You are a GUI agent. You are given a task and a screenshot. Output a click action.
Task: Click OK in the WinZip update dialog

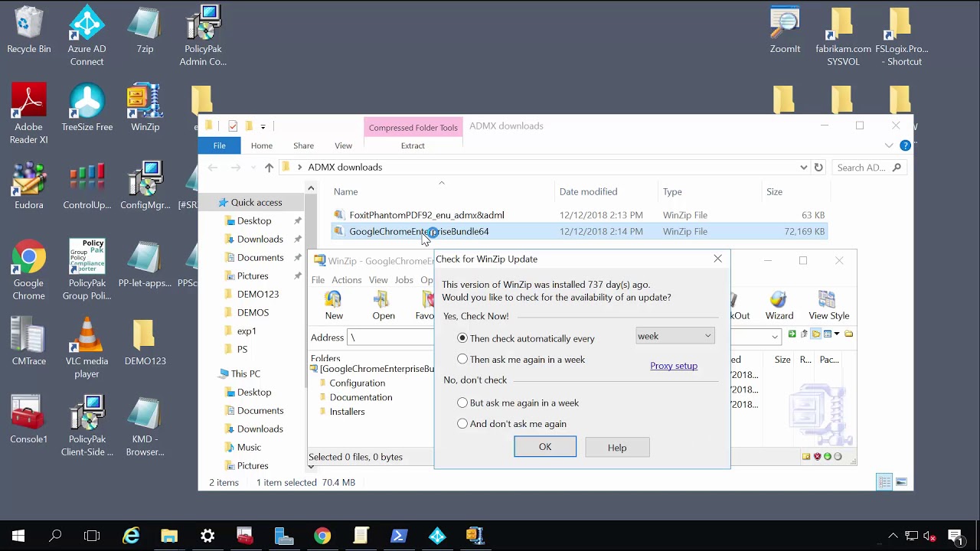pos(545,447)
